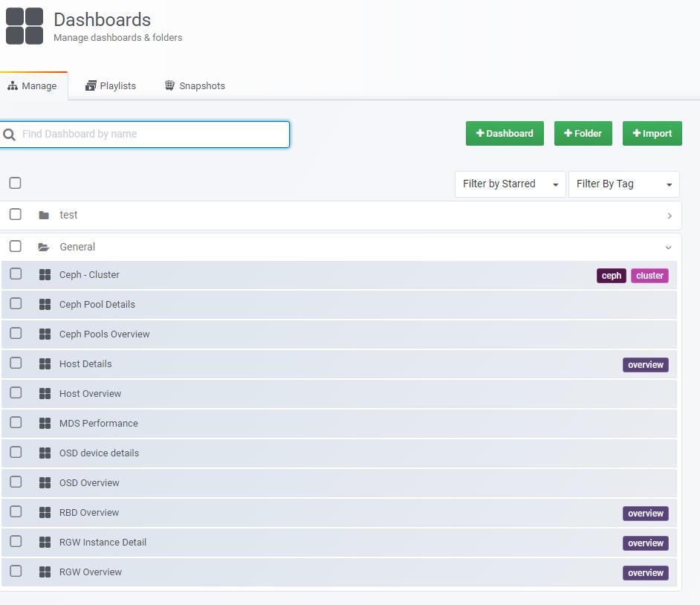
Task: Click the dashboard icon next to Host Overview
Action: point(46,392)
